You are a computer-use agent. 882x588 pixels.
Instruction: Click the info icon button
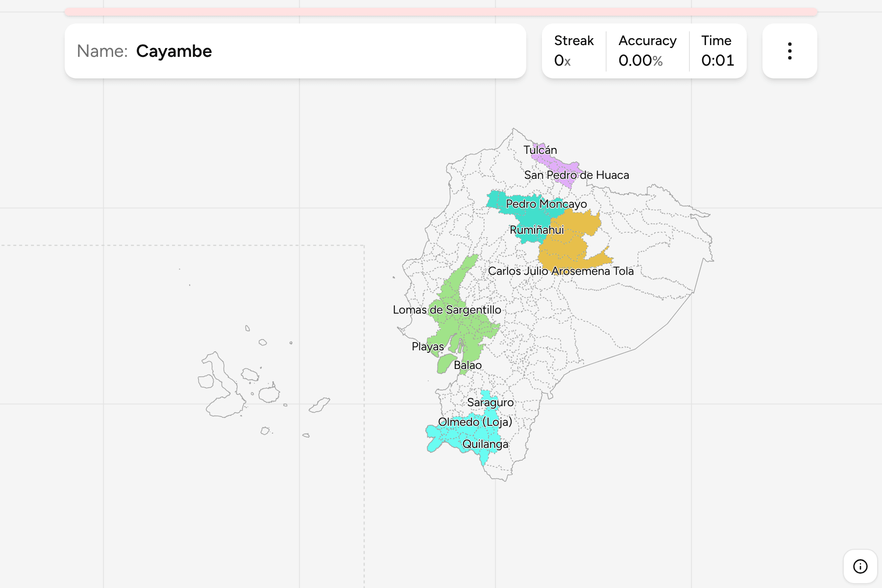860,566
